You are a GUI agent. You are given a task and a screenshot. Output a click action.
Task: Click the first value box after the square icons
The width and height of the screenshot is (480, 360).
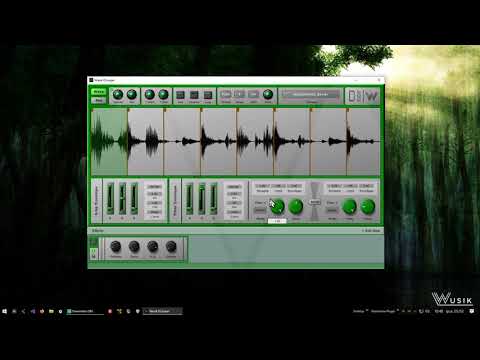coord(226,94)
